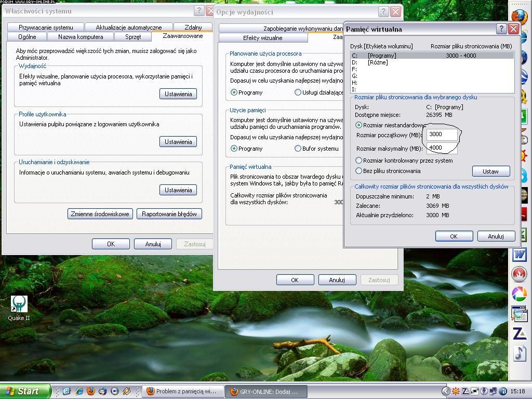Click the Ustaw button

[x=490, y=171]
